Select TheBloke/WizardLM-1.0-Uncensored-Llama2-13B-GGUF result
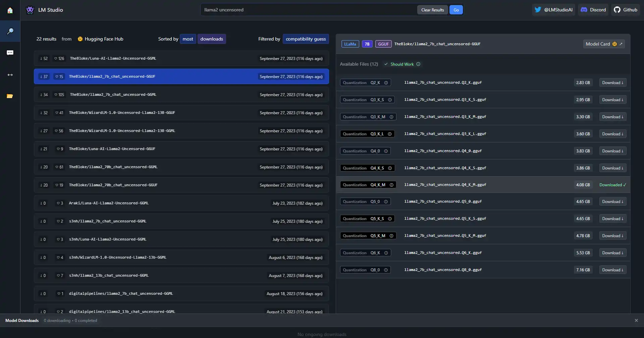Viewport: 644px width, 338px height. click(181, 113)
